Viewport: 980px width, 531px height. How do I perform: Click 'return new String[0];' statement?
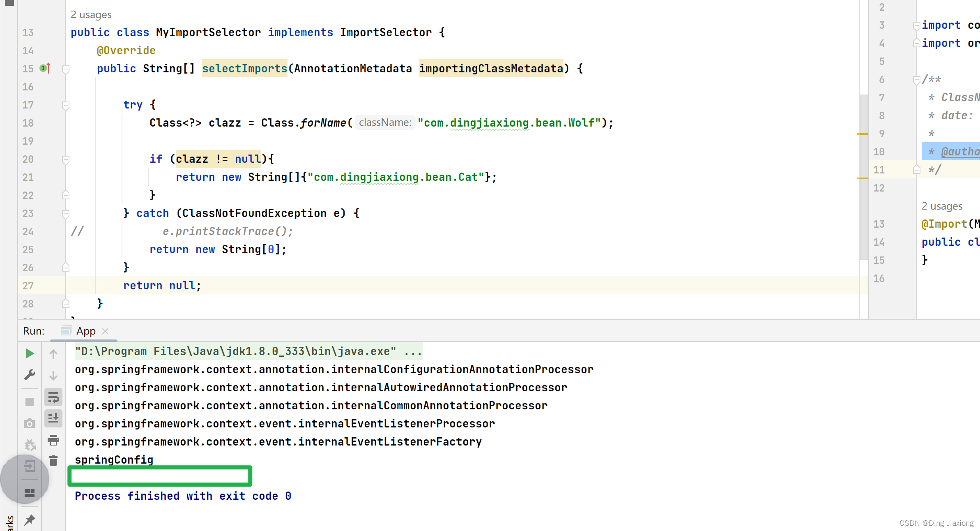click(x=218, y=249)
